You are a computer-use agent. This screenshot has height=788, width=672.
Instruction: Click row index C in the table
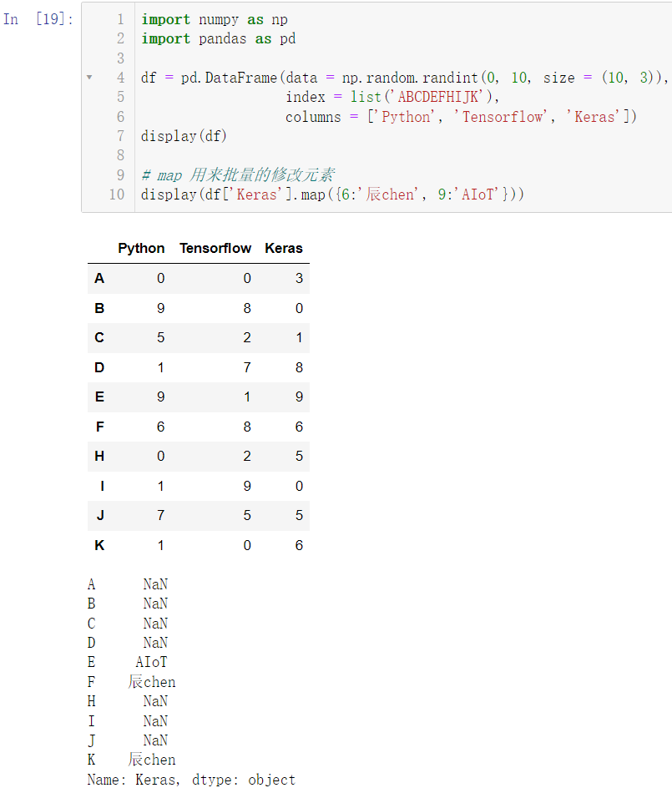99,338
